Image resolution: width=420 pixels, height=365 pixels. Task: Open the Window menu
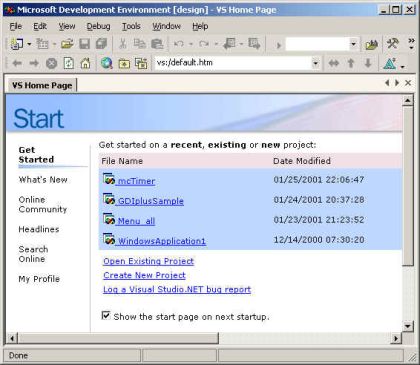[166, 26]
